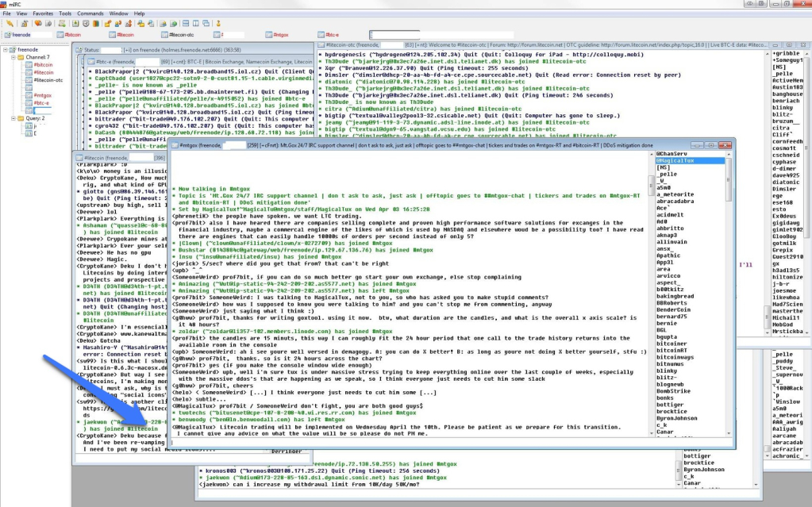Click the Send file toolbar icon
Screen dimensions: 812x507
pyautogui.click(x=108, y=23)
